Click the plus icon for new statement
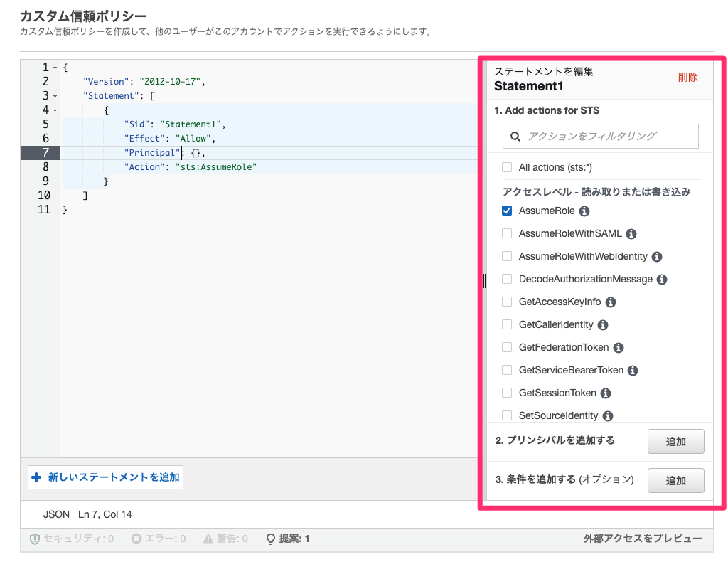The width and height of the screenshot is (728, 562). (36, 477)
